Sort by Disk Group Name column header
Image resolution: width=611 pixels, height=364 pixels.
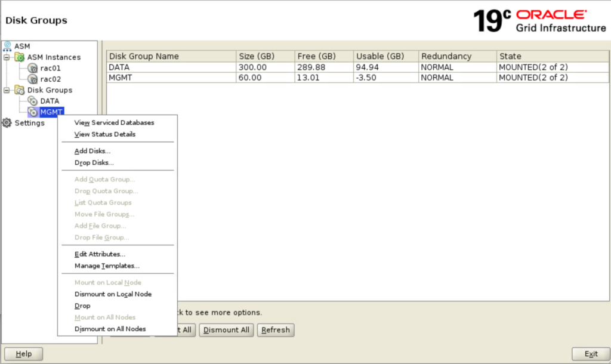point(171,56)
